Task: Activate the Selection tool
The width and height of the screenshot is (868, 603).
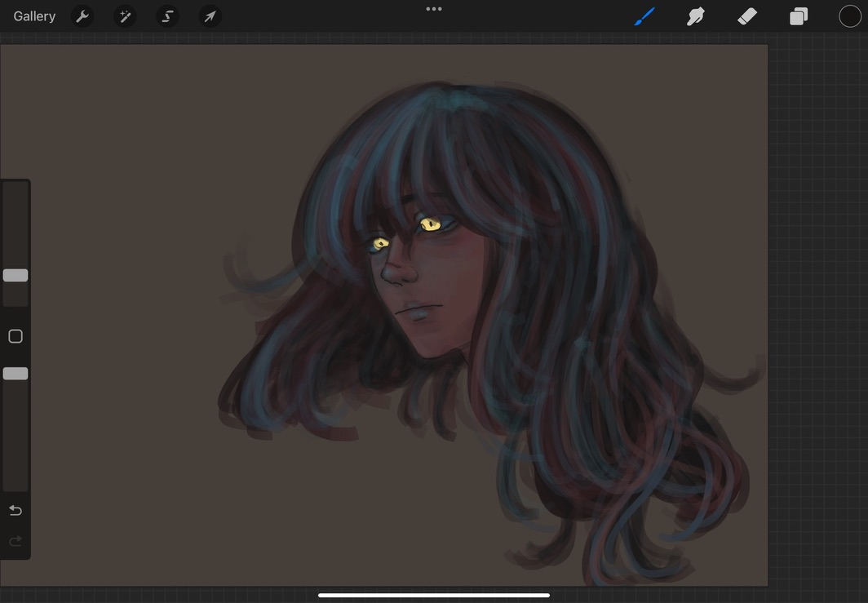Action: 168,16
